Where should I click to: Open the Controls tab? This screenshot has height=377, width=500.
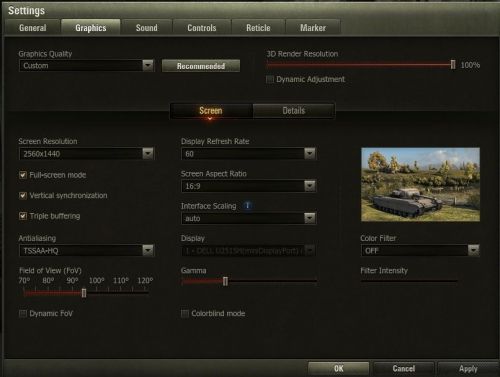tap(202, 28)
